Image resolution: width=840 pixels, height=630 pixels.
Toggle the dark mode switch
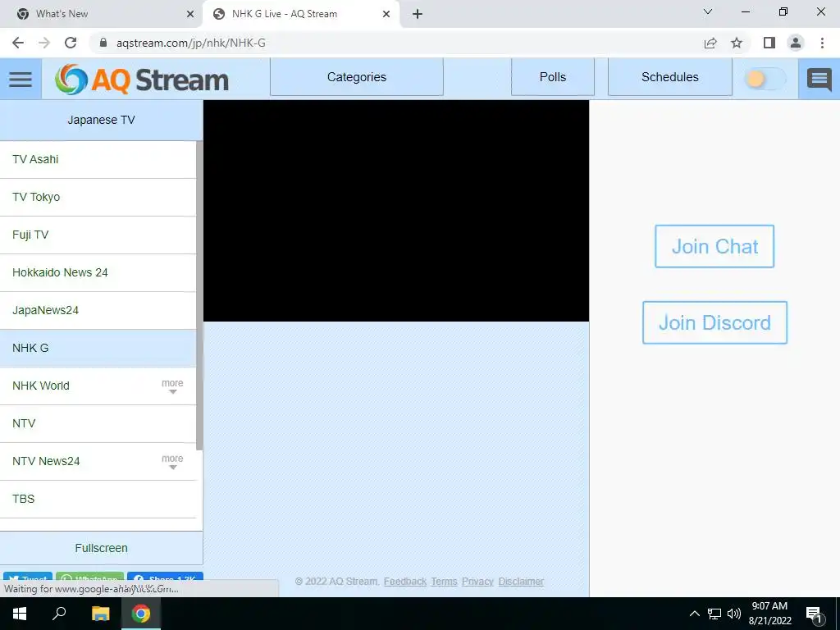point(765,79)
